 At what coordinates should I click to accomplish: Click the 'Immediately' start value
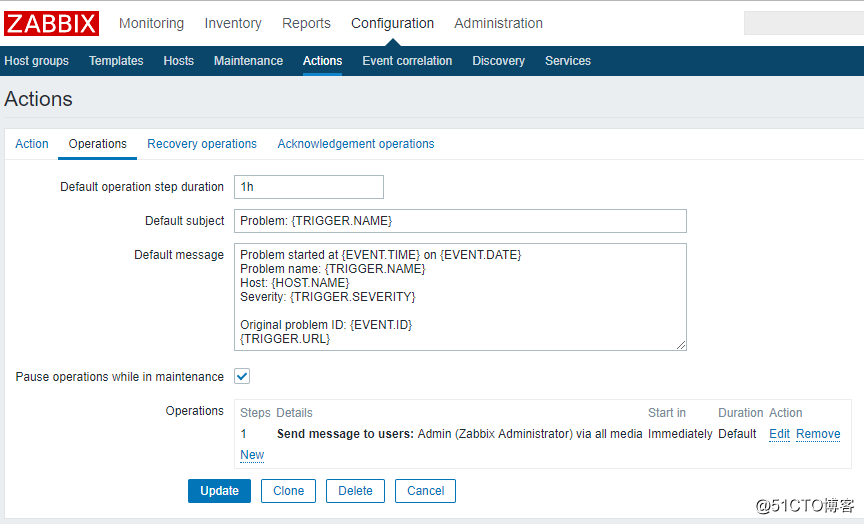pyautogui.click(x=680, y=434)
